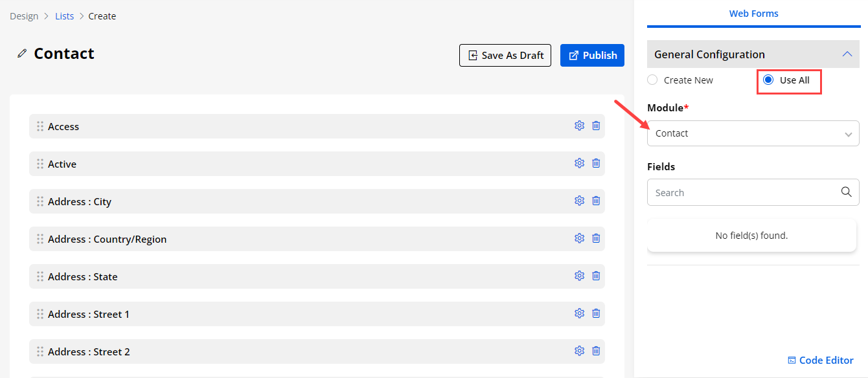Click the search magnifier in Fields
The width and height of the screenshot is (868, 378).
[x=846, y=192]
